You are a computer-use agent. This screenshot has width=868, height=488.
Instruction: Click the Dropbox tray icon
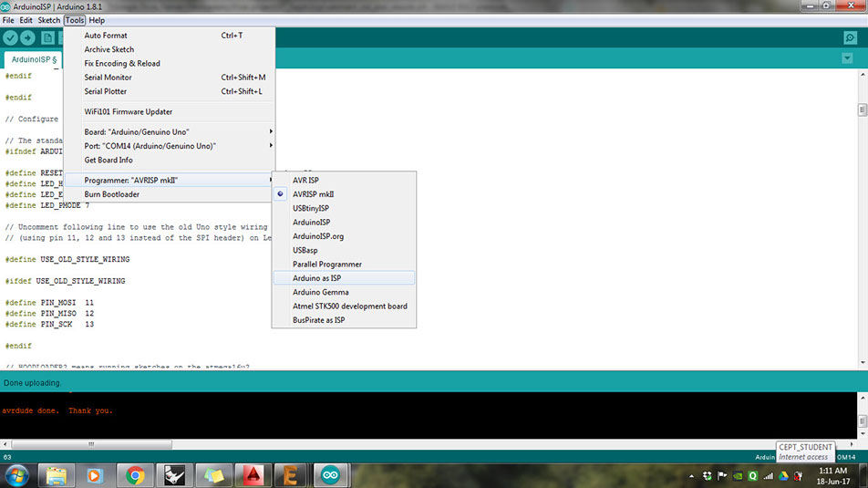point(707,476)
